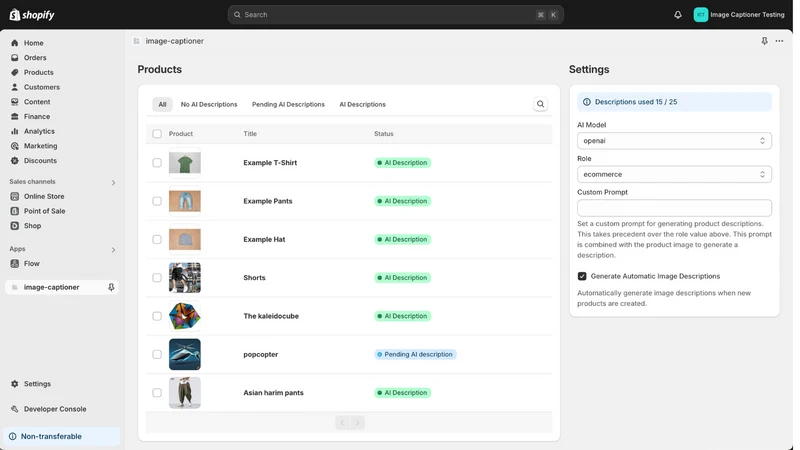Click the Analytics bar chart icon
The height and width of the screenshot is (450, 800).
tap(15, 131)
